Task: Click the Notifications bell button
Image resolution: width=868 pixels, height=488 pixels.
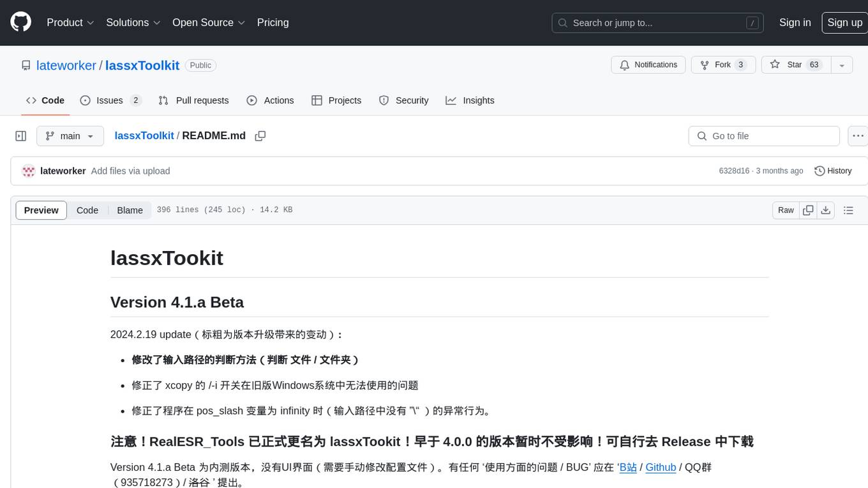Action: (648, 65)
